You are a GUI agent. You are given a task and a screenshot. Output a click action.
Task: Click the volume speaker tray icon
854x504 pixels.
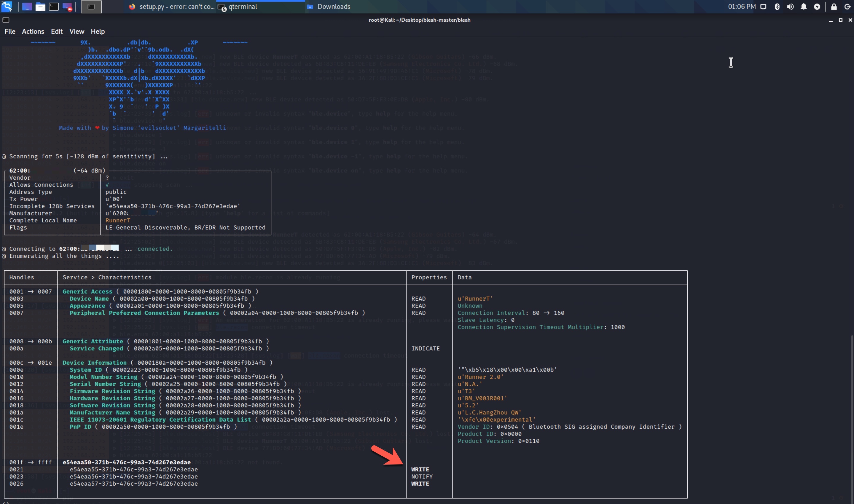click(790, 7)
